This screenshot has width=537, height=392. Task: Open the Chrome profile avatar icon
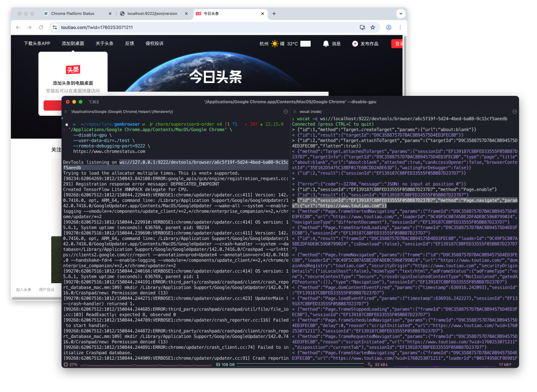click(388, 27)
